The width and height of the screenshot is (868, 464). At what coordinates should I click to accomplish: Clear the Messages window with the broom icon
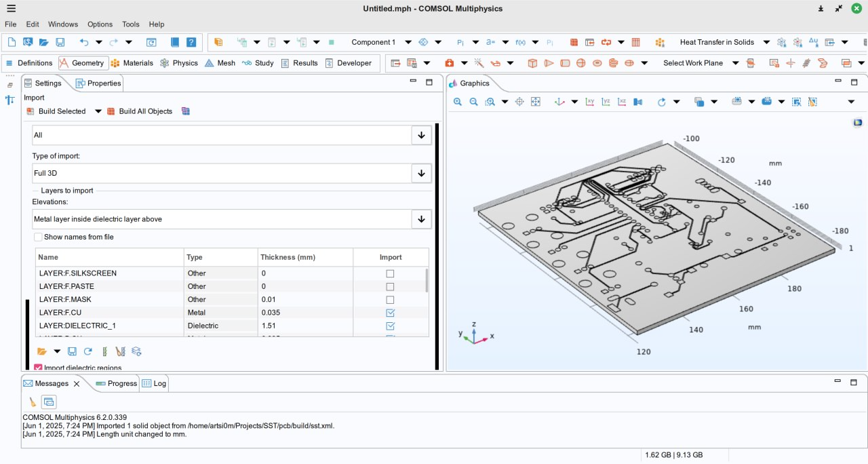[x=33, y=402]
